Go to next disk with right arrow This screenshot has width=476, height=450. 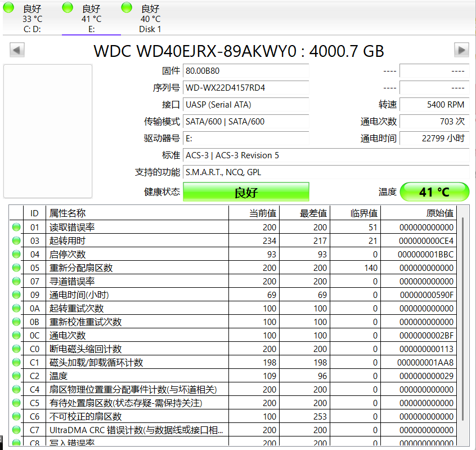[x=461, y=50]
